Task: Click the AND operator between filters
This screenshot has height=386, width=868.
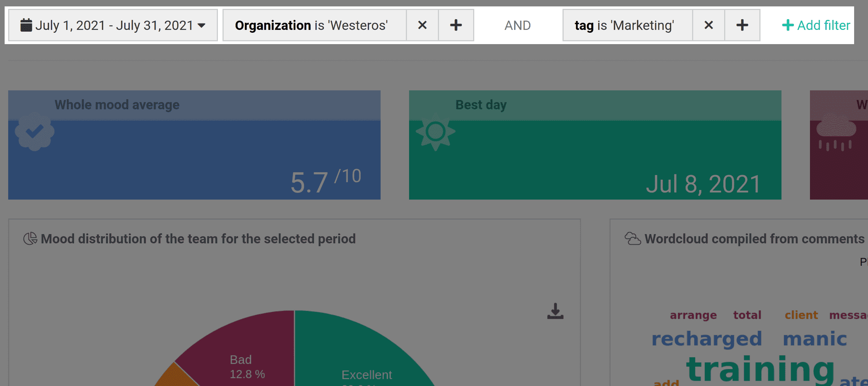Action: tap(518, 25)
